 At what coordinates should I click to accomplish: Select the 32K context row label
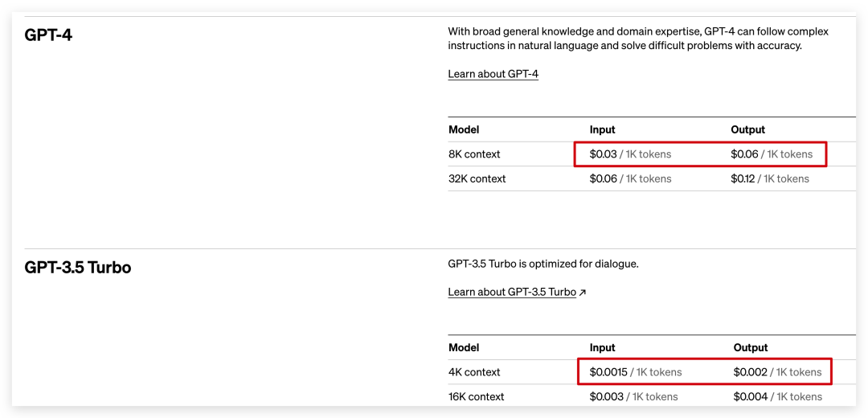click(477, 178)
